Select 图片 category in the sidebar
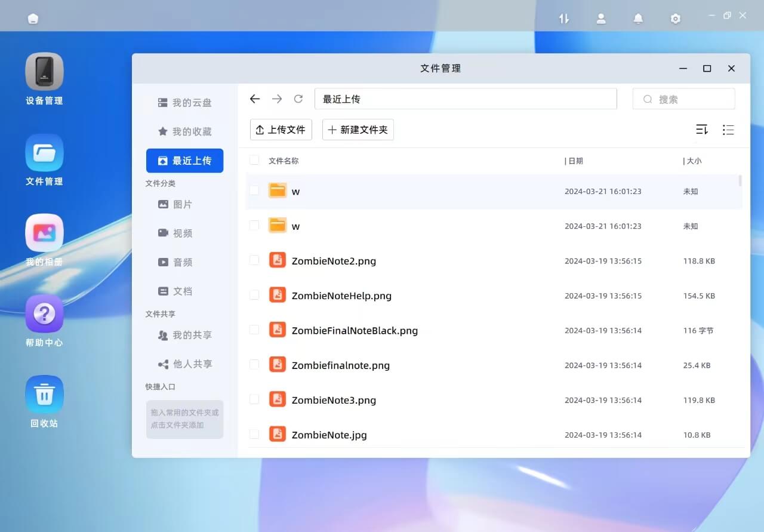 [175, 204]
